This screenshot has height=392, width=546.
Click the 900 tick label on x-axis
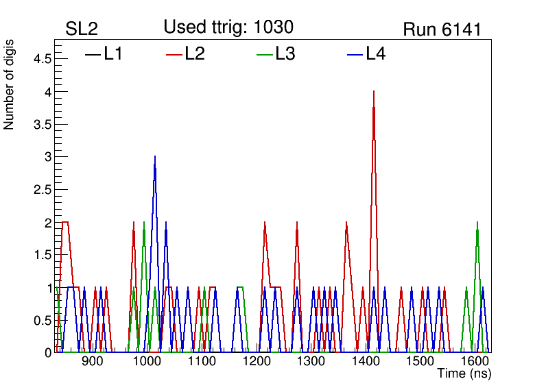tap(92, 362)
